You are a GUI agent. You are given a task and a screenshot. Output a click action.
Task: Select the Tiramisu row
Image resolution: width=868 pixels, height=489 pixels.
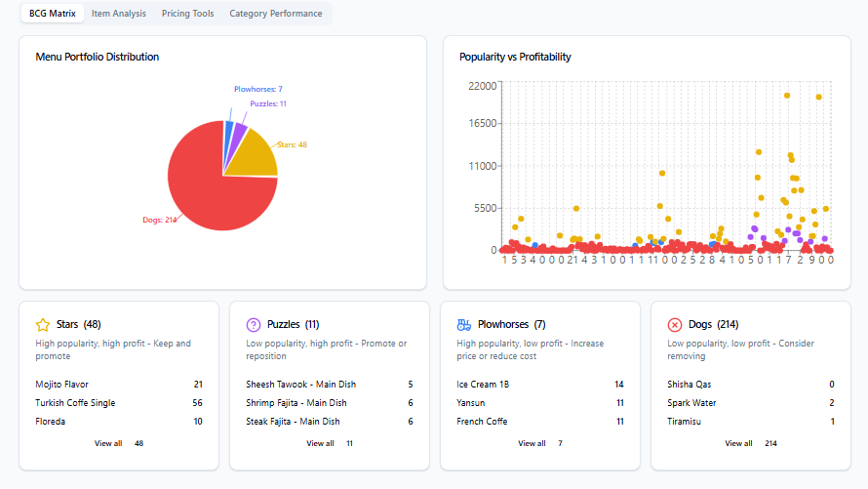point(751,422)
